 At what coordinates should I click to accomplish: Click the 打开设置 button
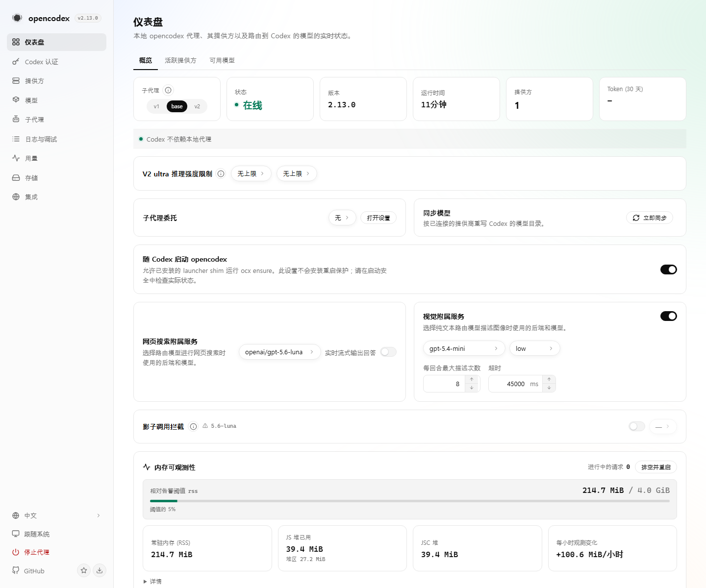point(378,218)
